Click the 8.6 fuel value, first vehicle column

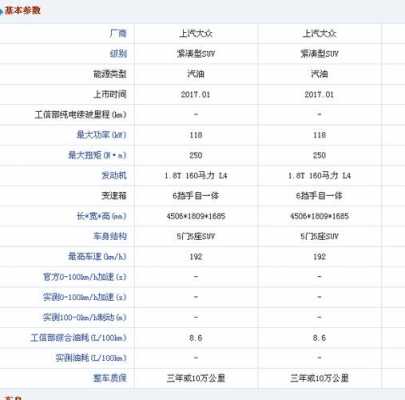click(196, 338)
